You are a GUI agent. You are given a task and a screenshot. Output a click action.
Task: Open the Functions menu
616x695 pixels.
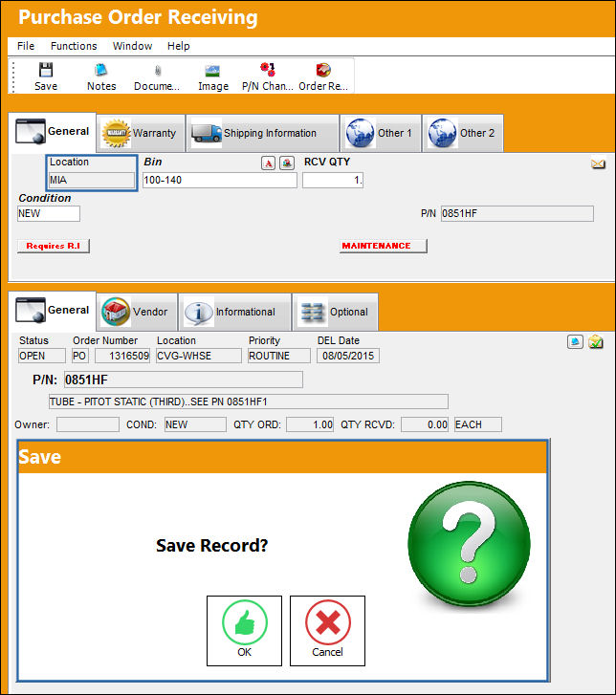(74, 46)
